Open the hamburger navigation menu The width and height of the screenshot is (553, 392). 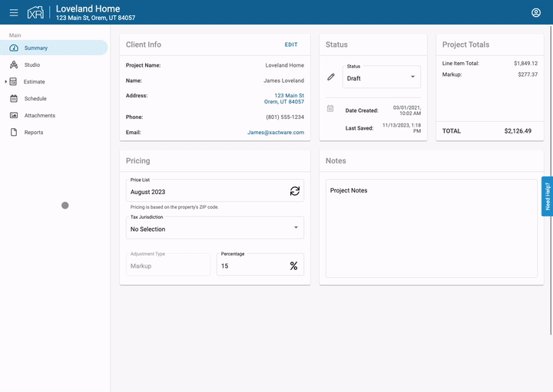[x=14, y=13]
